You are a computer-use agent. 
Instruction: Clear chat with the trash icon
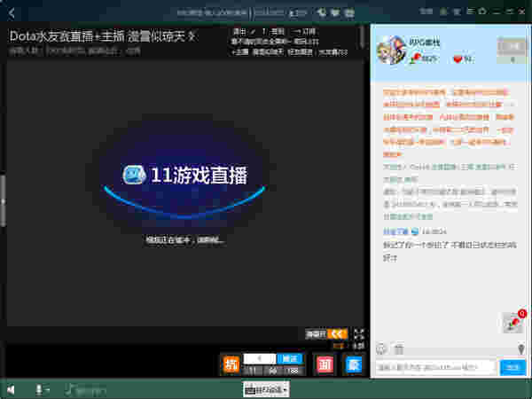coord(399,348)
